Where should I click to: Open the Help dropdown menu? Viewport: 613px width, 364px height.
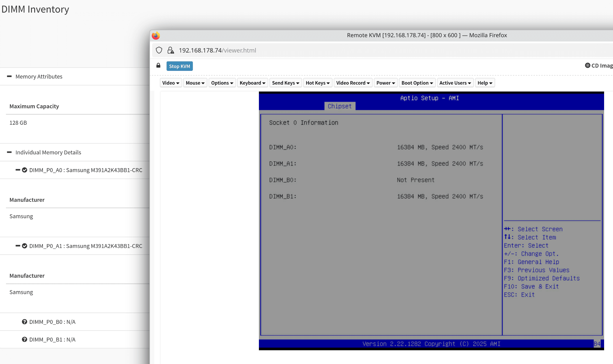(485, 83)
